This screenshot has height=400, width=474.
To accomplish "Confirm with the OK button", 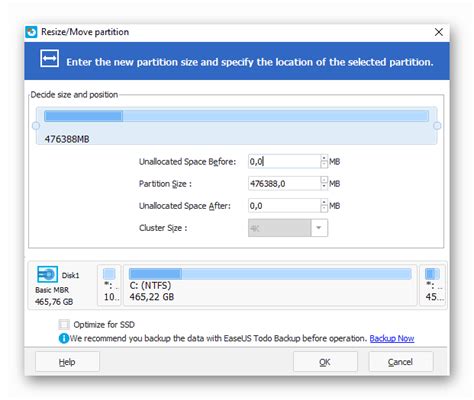I will [325, 362].
